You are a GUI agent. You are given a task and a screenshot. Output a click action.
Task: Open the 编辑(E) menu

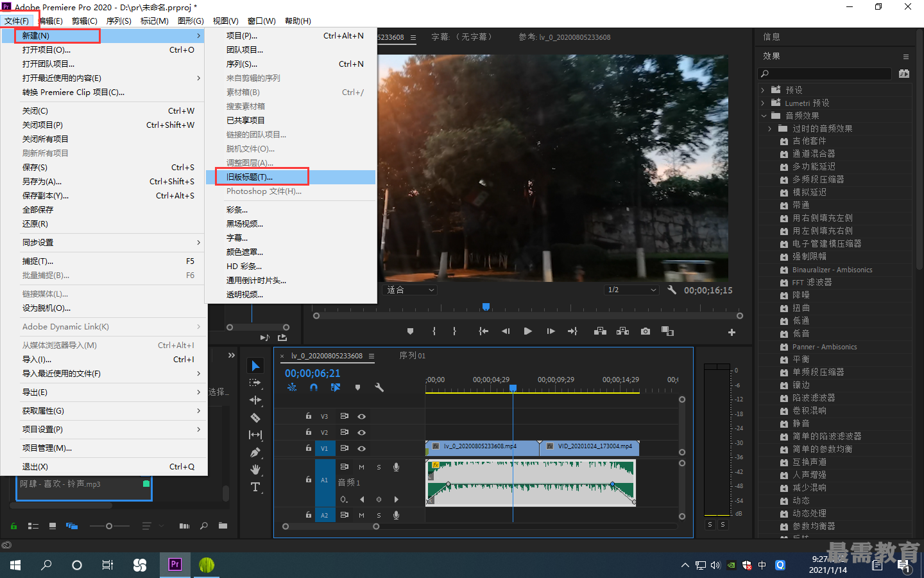(51, 21)
